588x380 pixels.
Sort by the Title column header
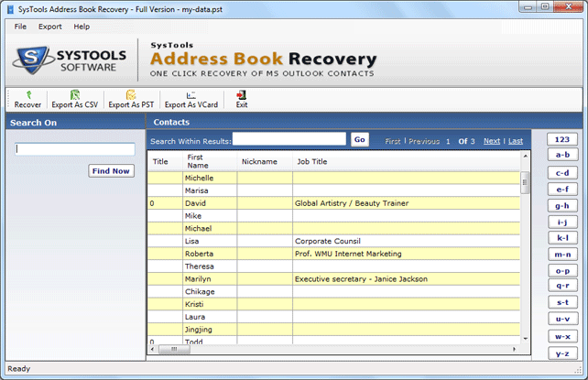(x=165, y=161)
